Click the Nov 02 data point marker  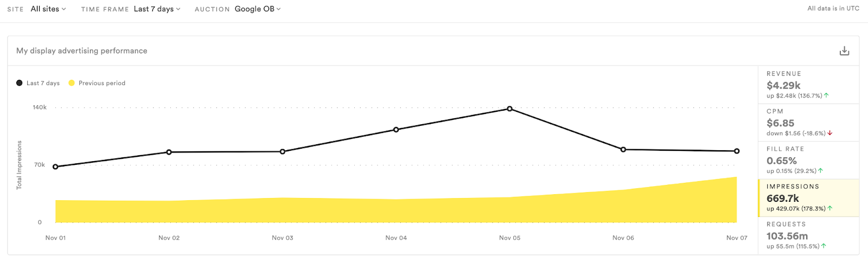point(169,152)
